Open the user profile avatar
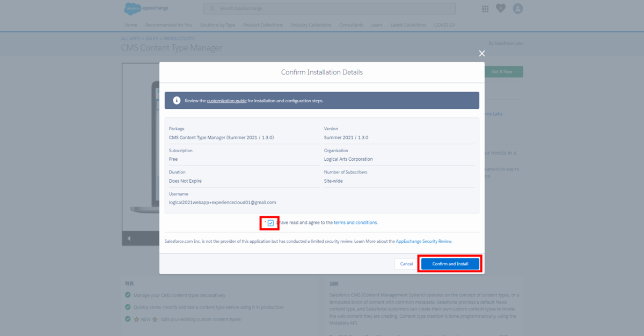This screenshot has height=336, width=644. pyautogui.click(x=518, y=9)
